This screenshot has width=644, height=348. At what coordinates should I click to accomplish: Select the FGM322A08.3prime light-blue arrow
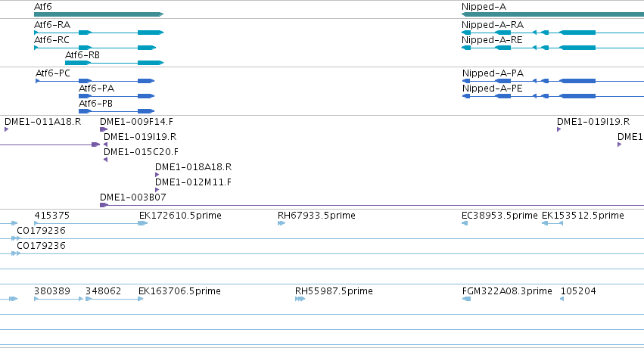(466, 299)
